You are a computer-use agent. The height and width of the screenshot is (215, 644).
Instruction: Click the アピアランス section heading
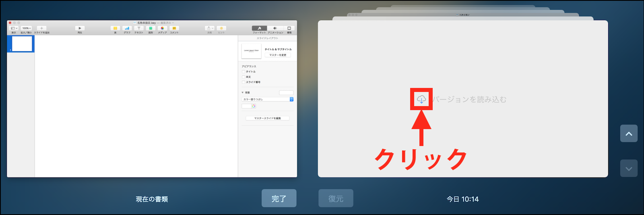[x=249, y=67]
